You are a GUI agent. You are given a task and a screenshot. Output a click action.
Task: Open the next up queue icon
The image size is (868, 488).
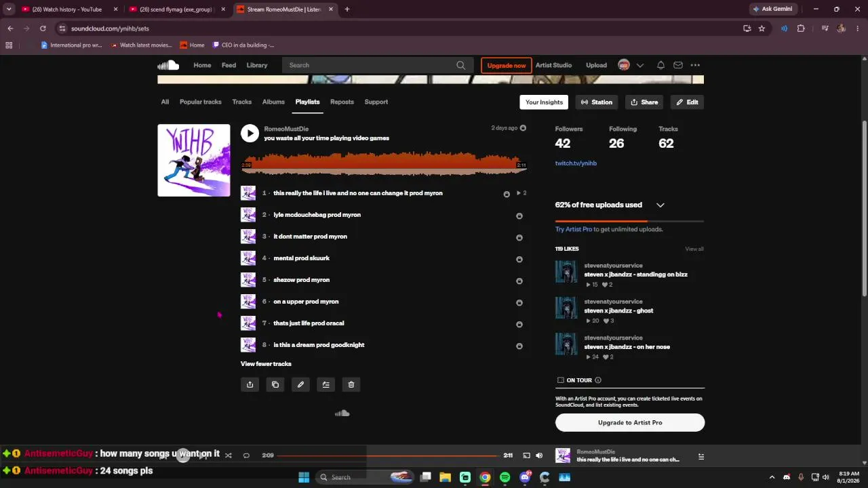[701, 456]
